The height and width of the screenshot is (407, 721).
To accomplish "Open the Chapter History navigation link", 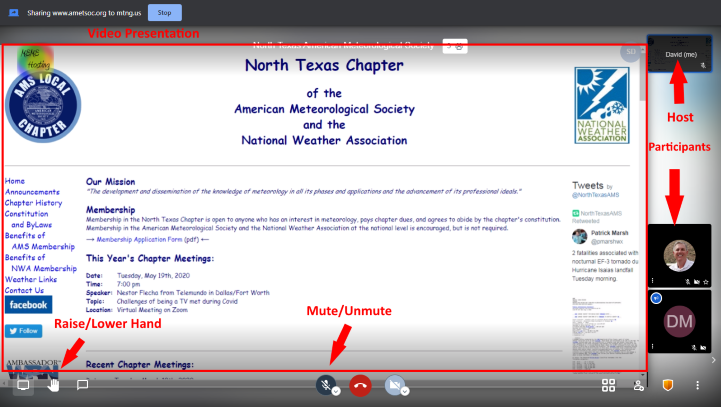I will pos(33,203).
